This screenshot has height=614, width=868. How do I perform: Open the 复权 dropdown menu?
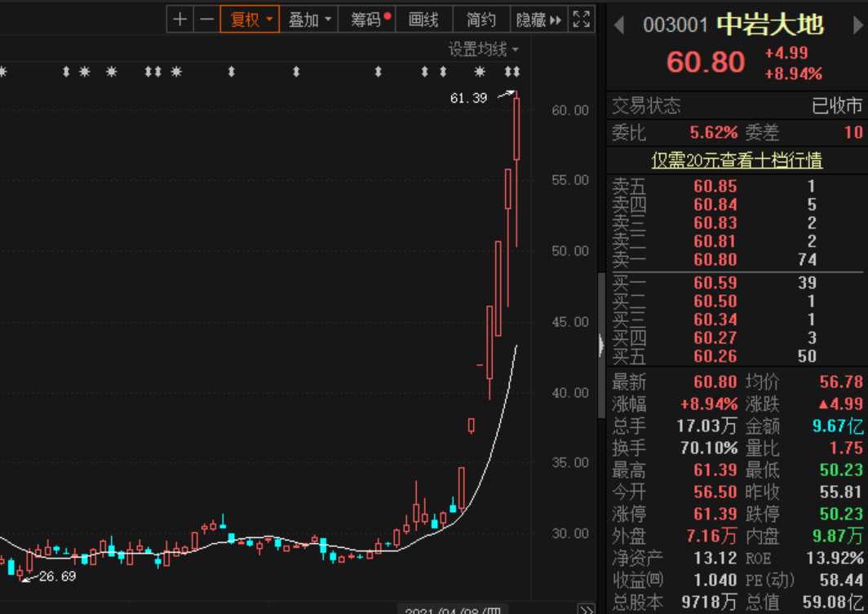(x=250, y=20)
